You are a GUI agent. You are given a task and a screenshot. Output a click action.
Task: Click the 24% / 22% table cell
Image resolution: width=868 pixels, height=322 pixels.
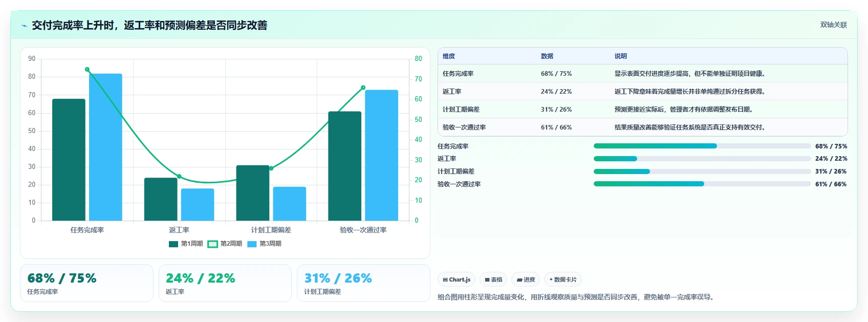click(556, 92)
